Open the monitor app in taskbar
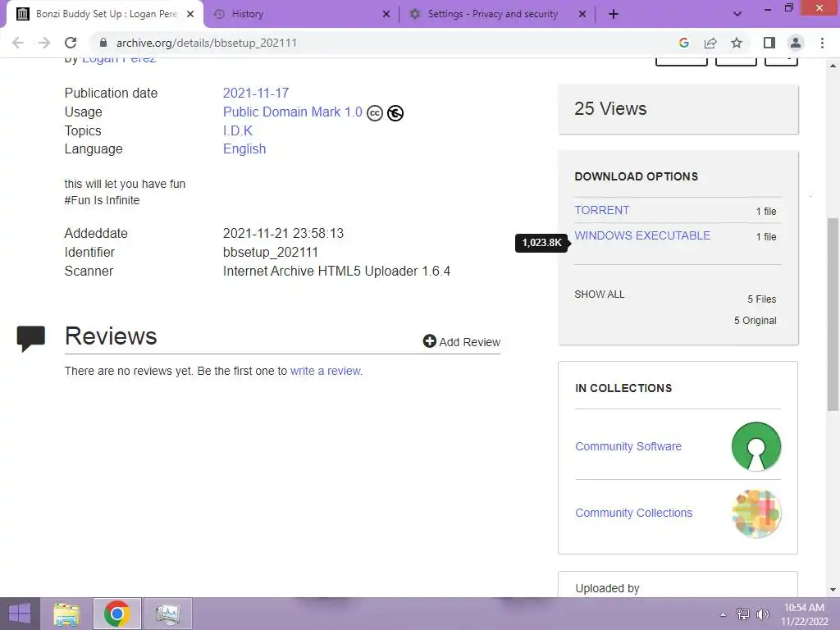840x630 pixels. point(167,614)
